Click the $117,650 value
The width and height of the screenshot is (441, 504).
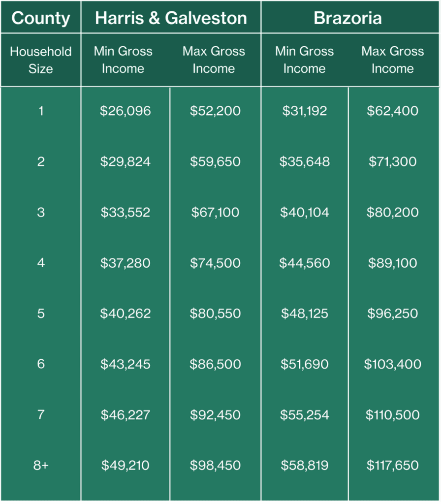point(392,466)
